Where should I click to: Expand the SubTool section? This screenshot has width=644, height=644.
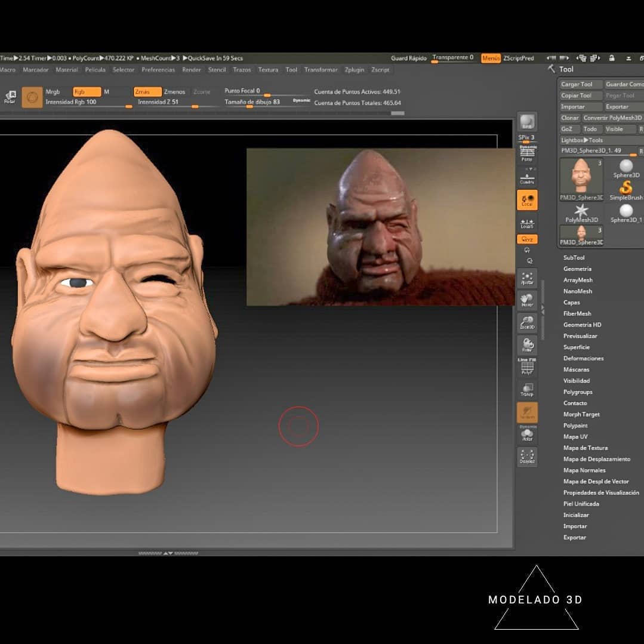tap(574, 257)
